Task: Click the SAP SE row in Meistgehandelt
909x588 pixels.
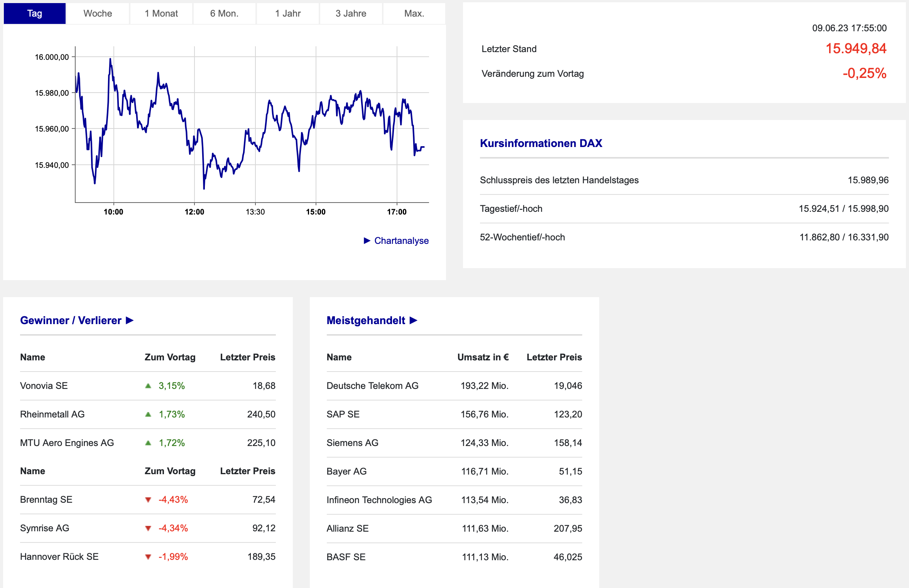Action: click(343, 414)
